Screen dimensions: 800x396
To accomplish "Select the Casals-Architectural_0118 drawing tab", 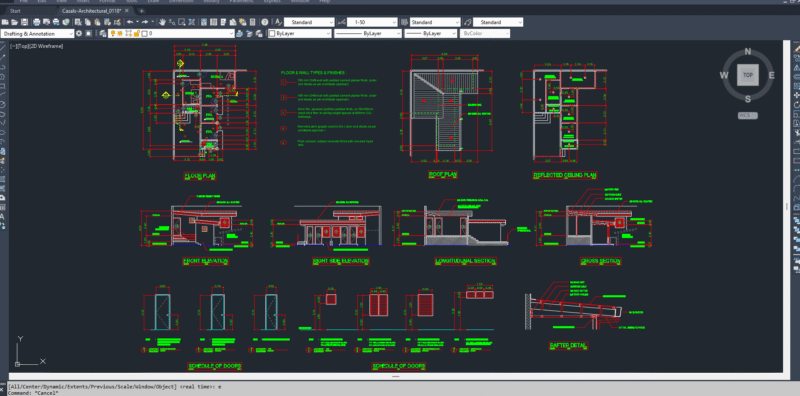I will (91, 10).
